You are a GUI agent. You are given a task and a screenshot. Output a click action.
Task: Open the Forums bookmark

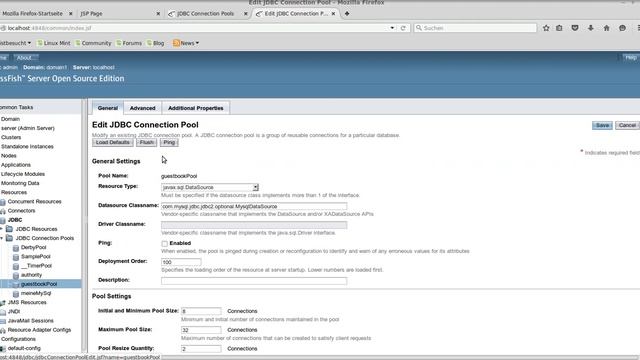(x=129, y=43)
